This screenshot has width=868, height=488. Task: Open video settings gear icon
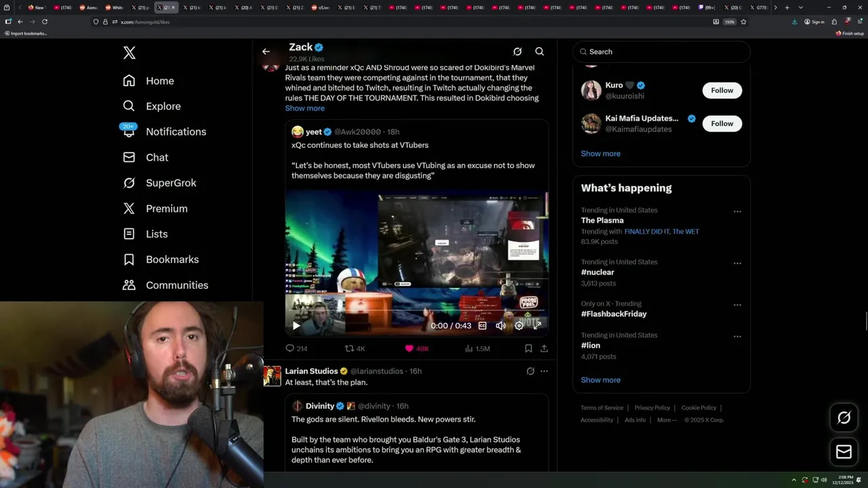click(519, 326)
